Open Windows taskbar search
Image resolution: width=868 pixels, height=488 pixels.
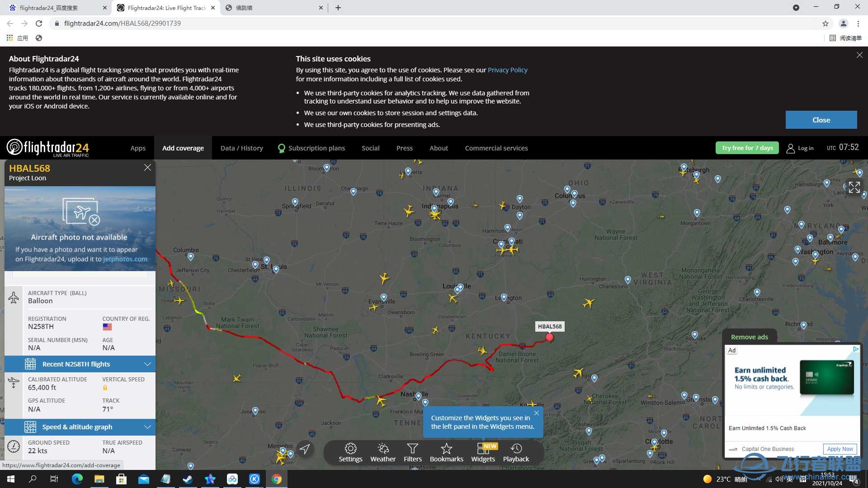[x=33, y=479]
